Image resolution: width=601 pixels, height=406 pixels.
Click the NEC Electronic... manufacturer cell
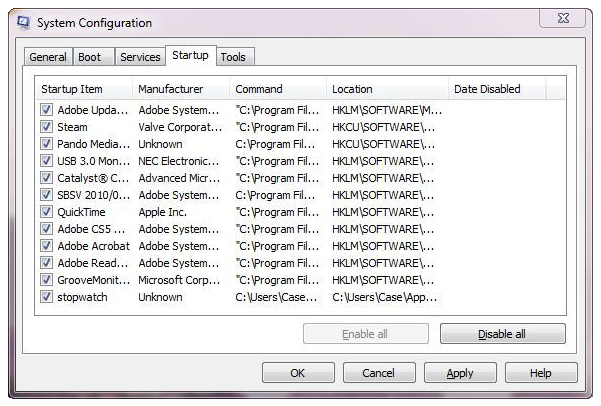[179, 161]
